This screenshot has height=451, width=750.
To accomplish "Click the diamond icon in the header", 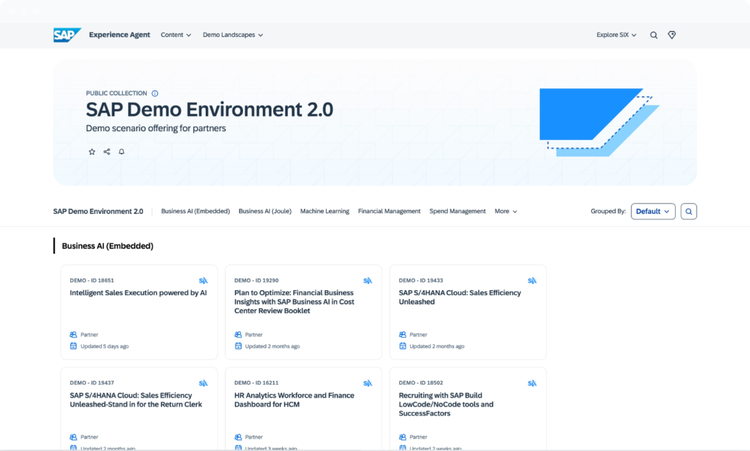I will click(672, 35).
